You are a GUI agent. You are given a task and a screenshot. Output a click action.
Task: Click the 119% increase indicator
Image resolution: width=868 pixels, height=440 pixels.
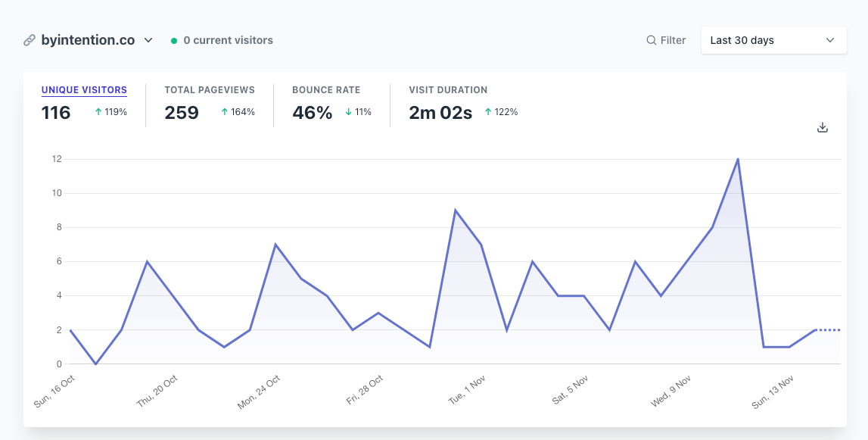point(110,112)
